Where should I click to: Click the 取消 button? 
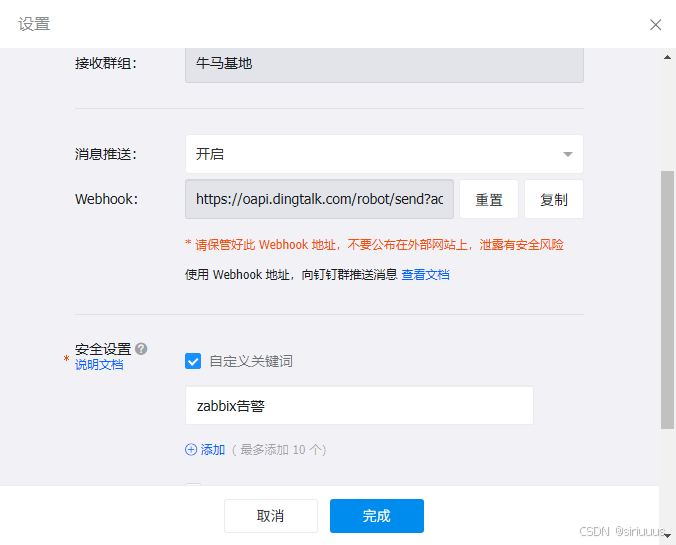pos(271,516)
